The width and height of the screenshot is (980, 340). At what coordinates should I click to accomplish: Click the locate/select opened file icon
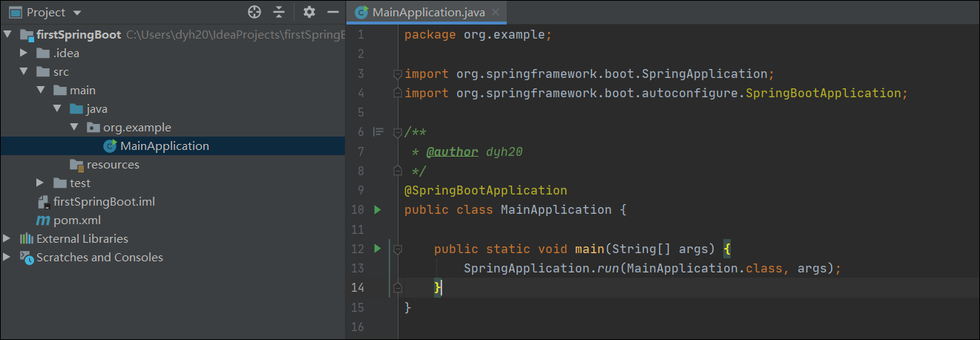(x=254, y=12)
